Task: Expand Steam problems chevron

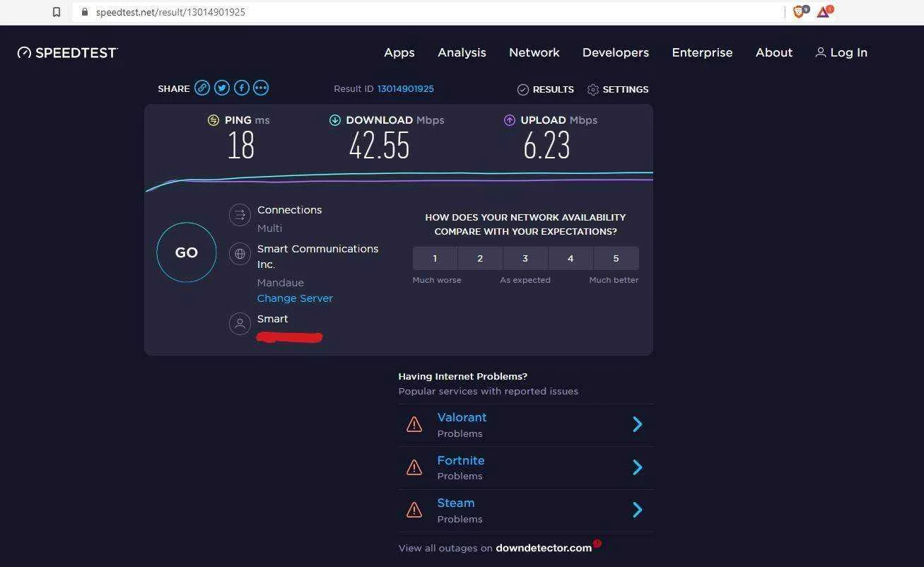Action: 638,510
